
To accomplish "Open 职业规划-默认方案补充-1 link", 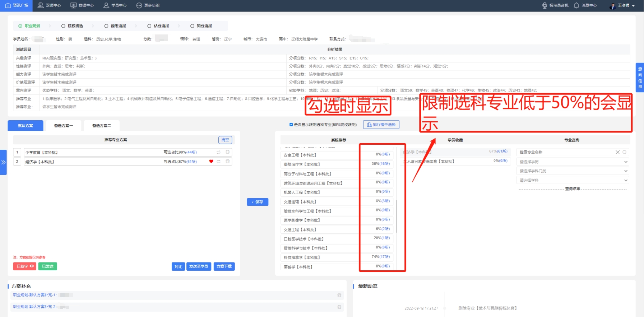I will point(35,295).
